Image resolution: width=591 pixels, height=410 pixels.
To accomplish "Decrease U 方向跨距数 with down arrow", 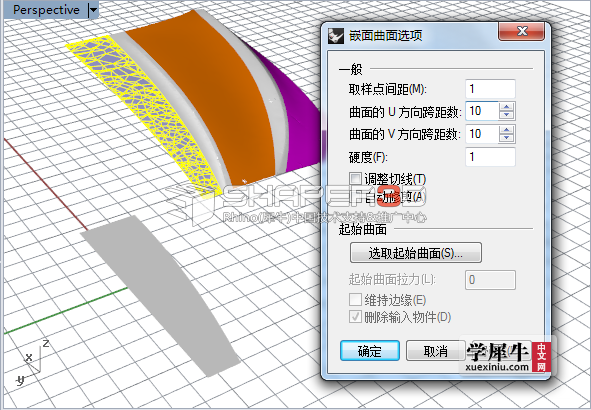I will tap(507, 115).
